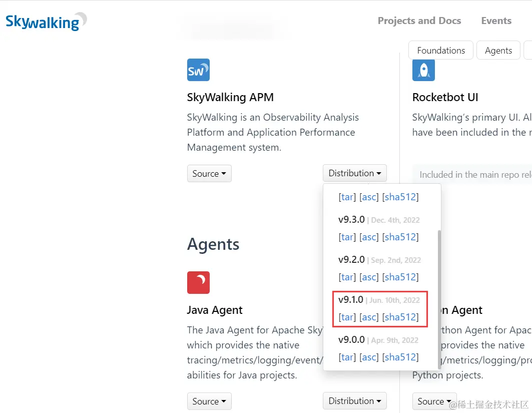Open the v9.3.0 sha512 checksum link
532x413 pixels.
pyautogui.click(x=400, y=237)
